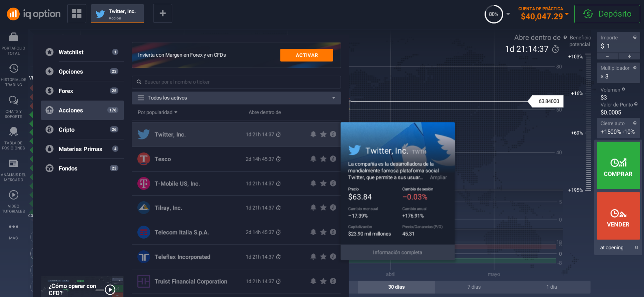Image resolution: width=644 pixels, height=297 pixels.
Task: Select 1 día chart range
Action: (x=552, y=287)
